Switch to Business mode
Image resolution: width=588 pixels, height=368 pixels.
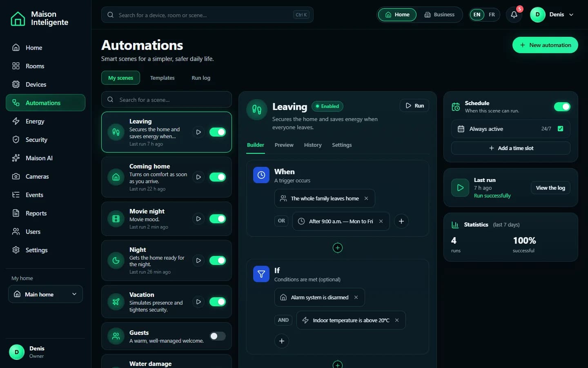[x=439, y=15]
